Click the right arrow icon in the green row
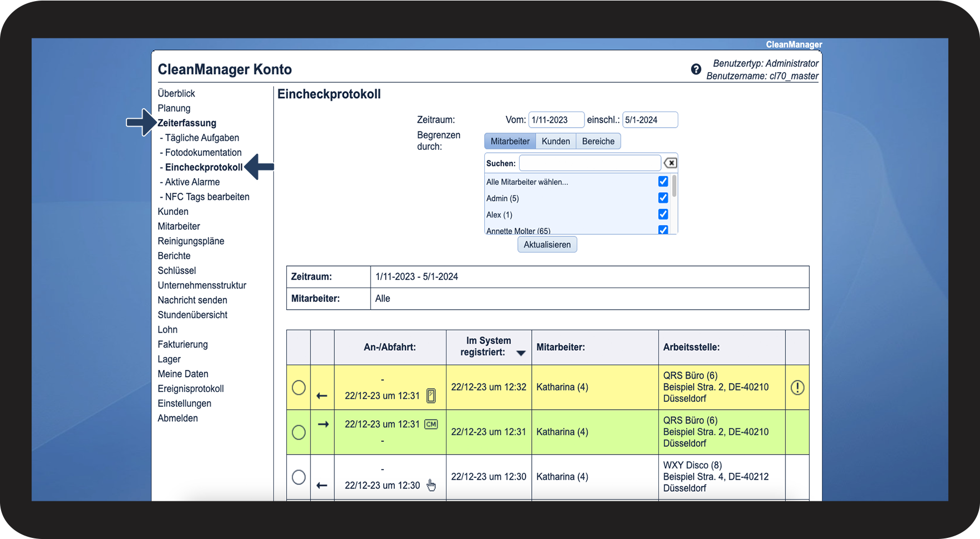Viewport: 980px width, 539px height. [323, 424]
